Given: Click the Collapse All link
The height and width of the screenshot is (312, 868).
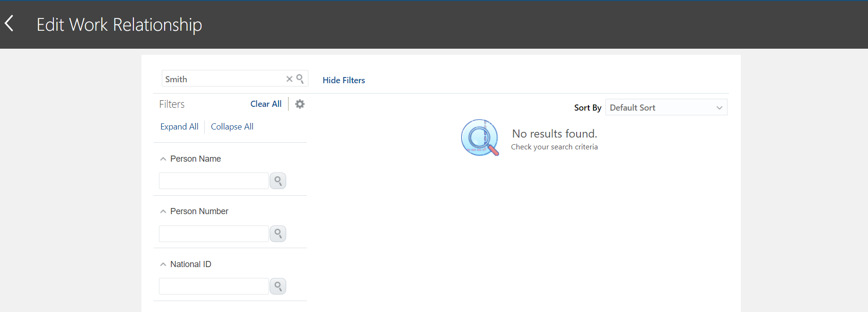Looking at the screenshot, I should [232, 127].
